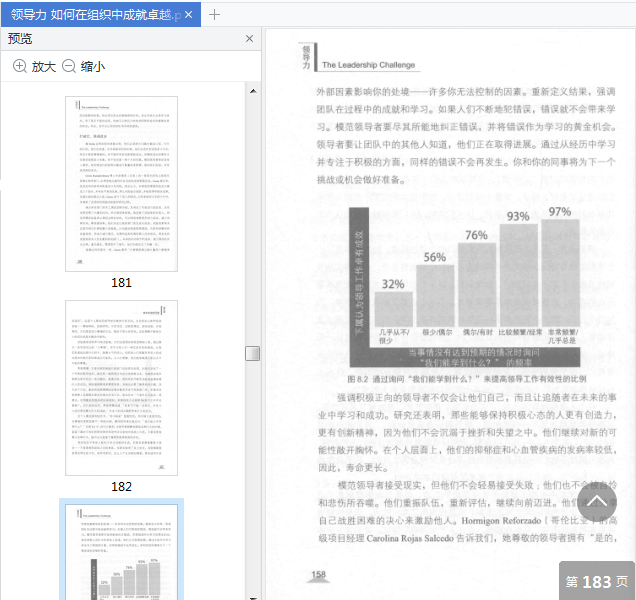The width and height of the screenshot is (636, 600).
Task: Click the name Carolina Rojas Salcedo
Action: [x=410, y=538]
